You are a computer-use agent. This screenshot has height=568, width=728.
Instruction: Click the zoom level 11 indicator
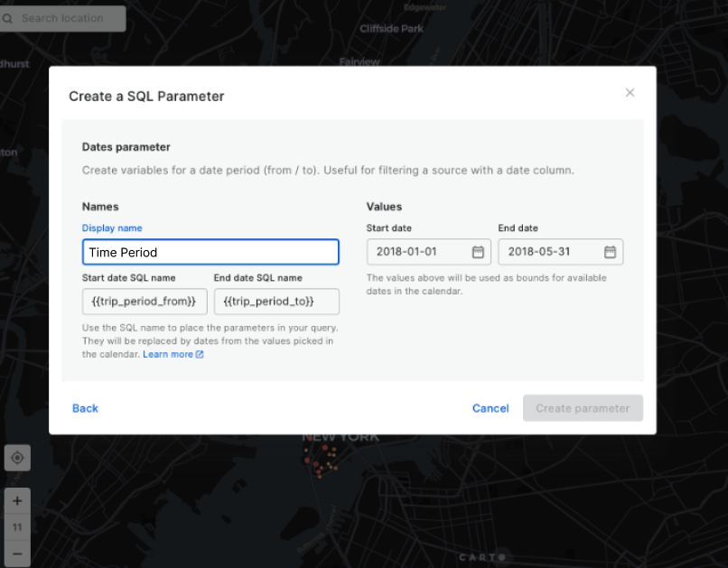coord(17,526)
